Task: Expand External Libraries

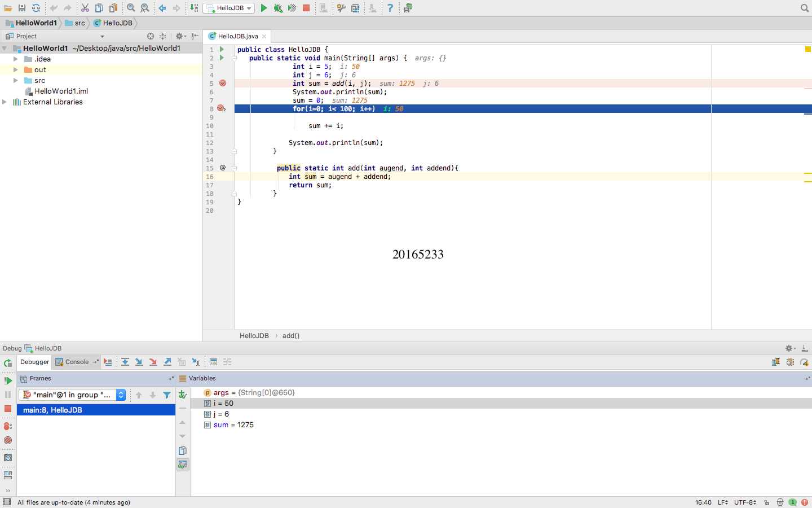Action: [5, 102]
